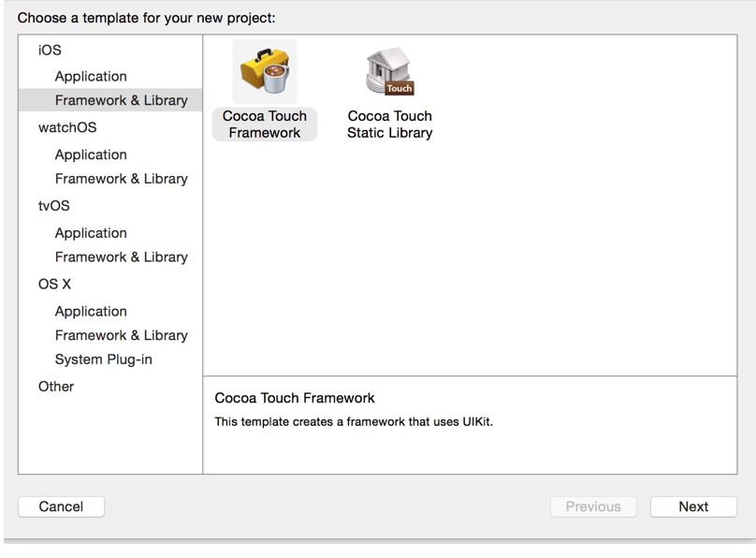Select the Cocoa Touch Static Library icon
The width and height of the screenshot is (756, 558).
pos(389,72)
